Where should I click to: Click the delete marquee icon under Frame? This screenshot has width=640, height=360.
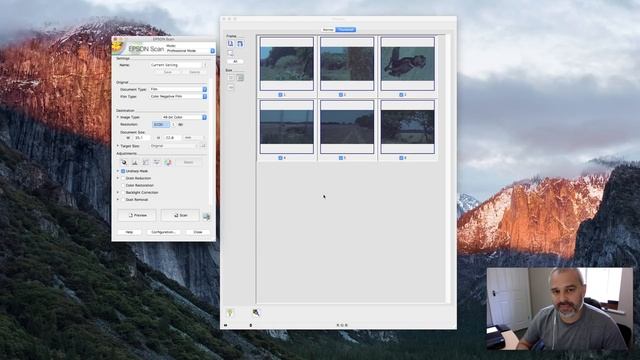point(231,53)
